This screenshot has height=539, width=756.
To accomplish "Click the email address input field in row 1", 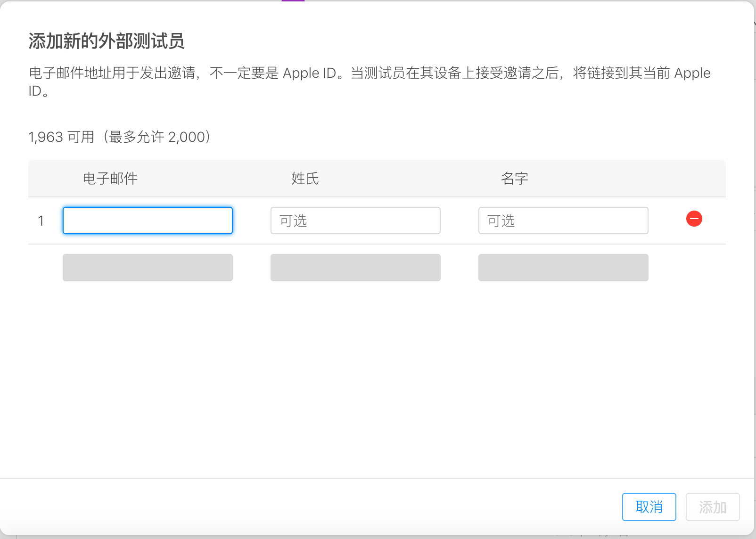I will coord(148,220).
